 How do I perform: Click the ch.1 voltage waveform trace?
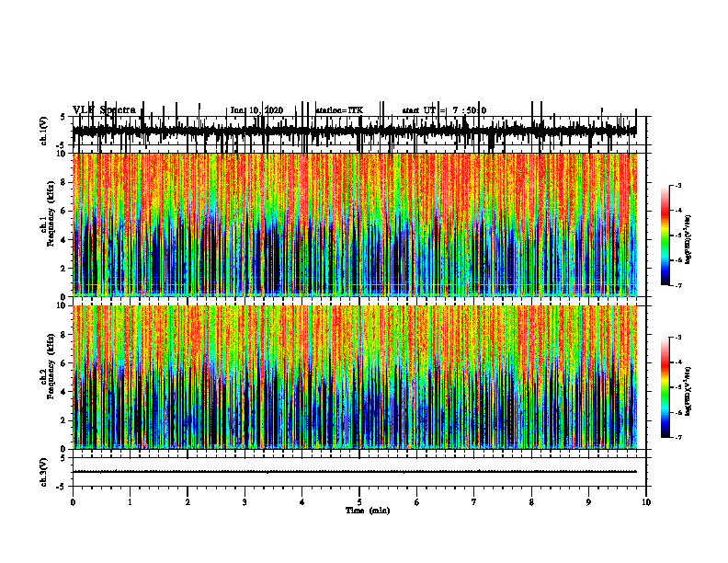pyautogui.click(x=355, y=131)
